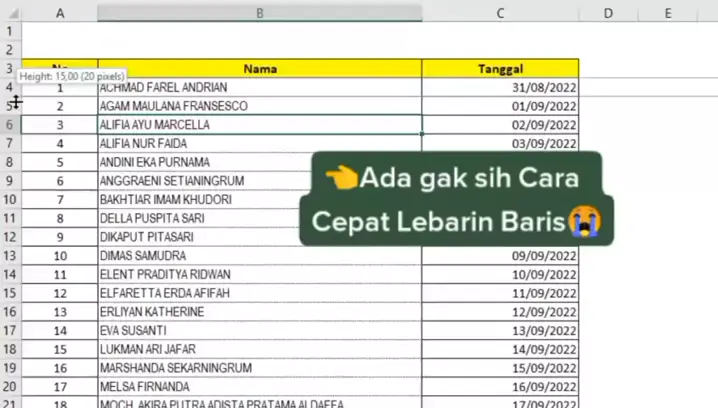Select the No cell for DIMAS SAMUDRA
718x408 pixels.
pyautogui.click(x=59, y=256)
